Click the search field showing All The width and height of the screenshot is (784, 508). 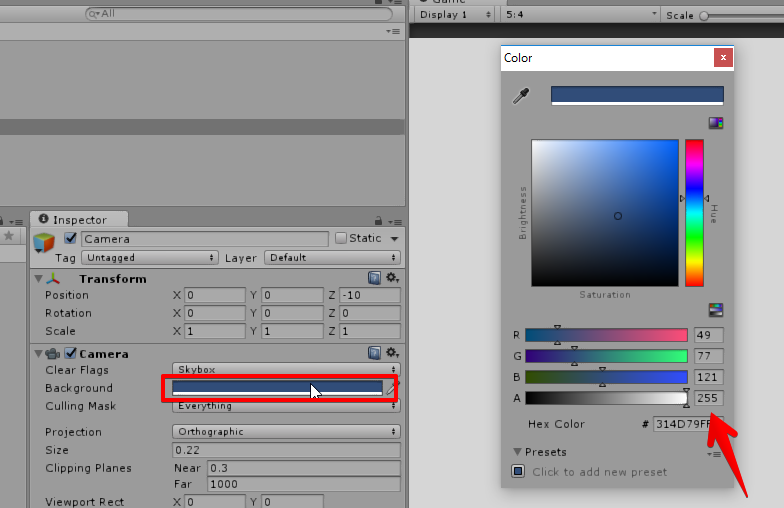(238, 14)
